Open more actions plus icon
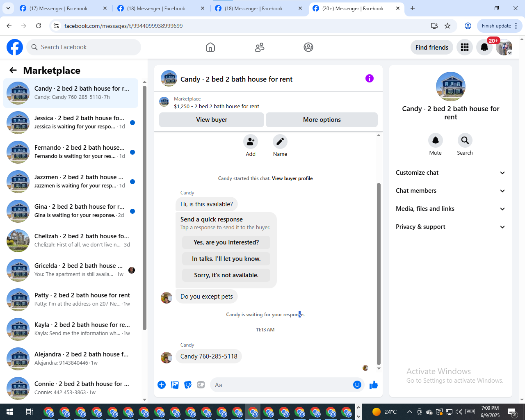 [x=162, y=385]
